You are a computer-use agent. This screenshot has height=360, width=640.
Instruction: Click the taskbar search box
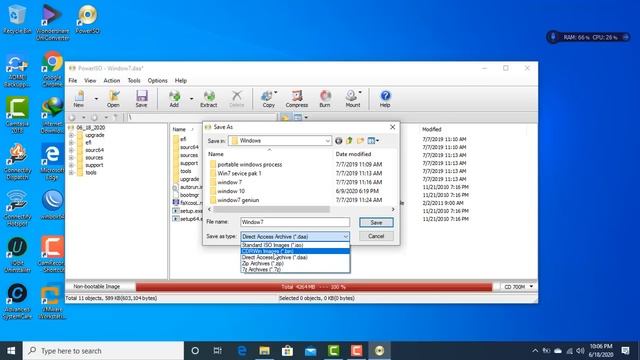[x=103, y=351]
